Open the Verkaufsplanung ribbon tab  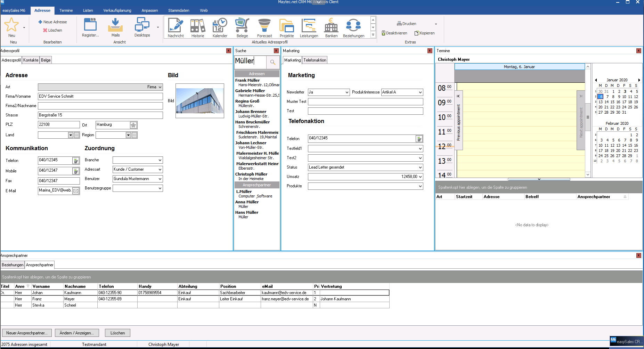pos(117,10)
